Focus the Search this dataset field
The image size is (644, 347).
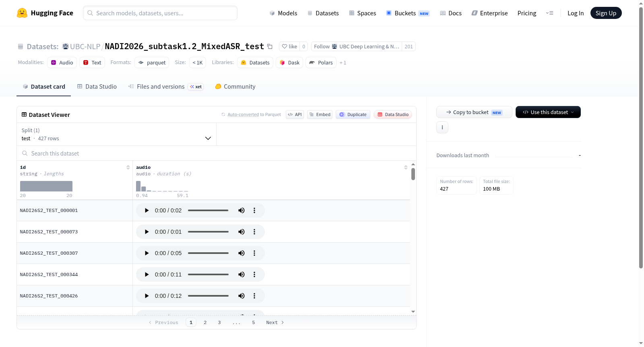pos(217,153)
